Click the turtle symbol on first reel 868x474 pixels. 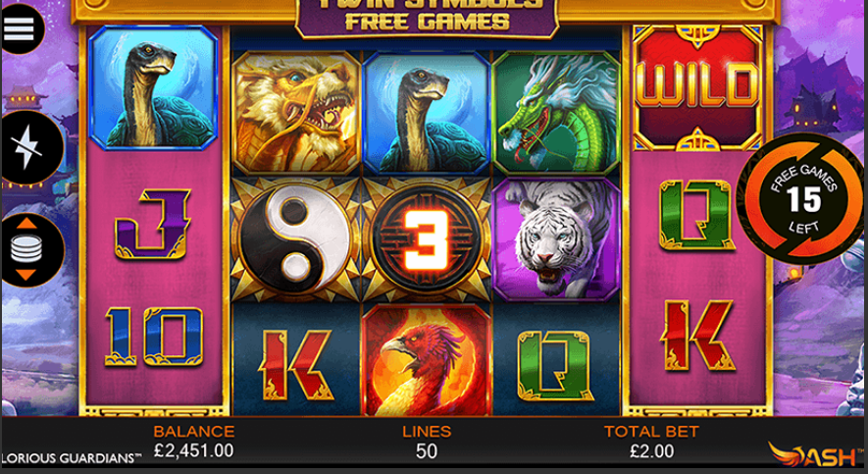[x=153, y=87]
